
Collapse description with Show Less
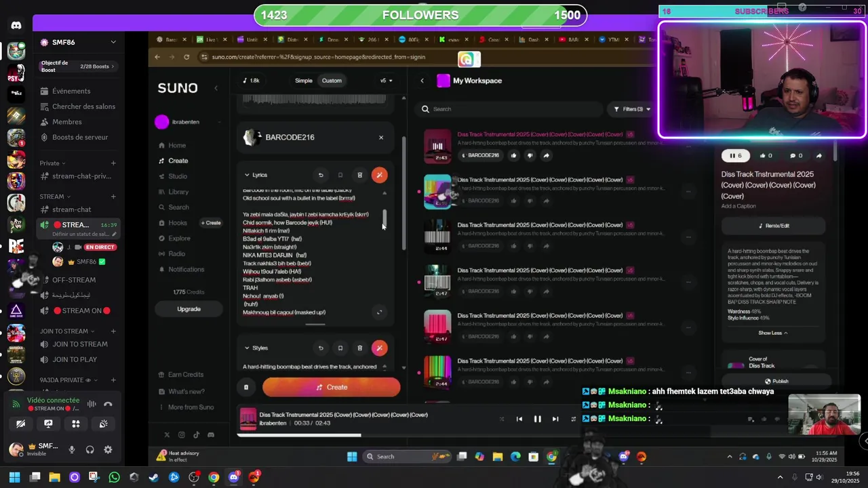point(773,333)
